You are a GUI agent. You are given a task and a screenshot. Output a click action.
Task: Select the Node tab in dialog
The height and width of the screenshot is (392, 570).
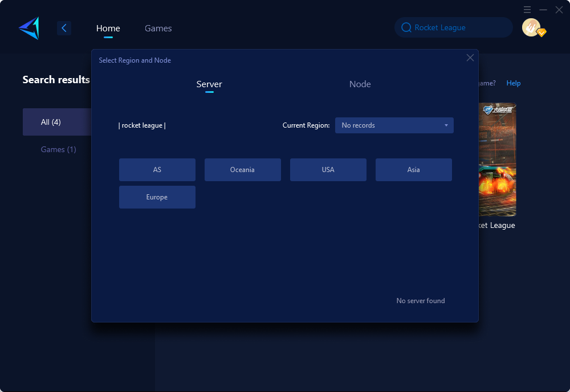(x=360, y=84)
